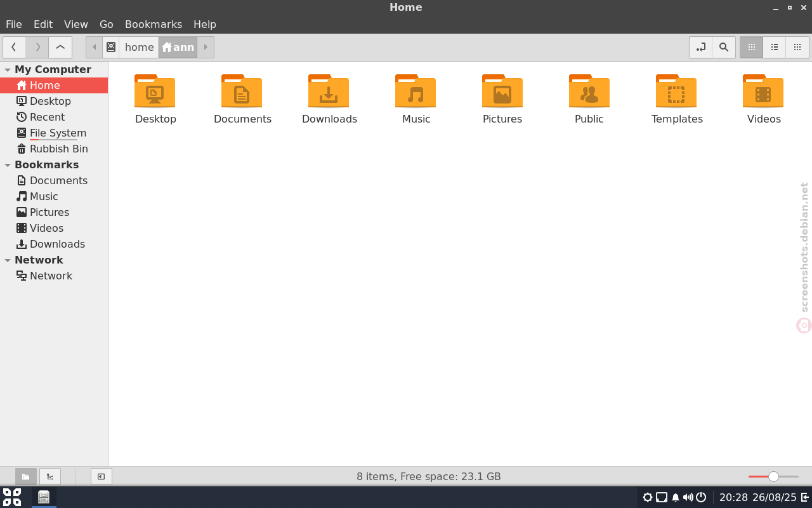This screenshot has height=508, width=812.
Task: Click the logout icon in the taskbar
Action: click(805, 497)
